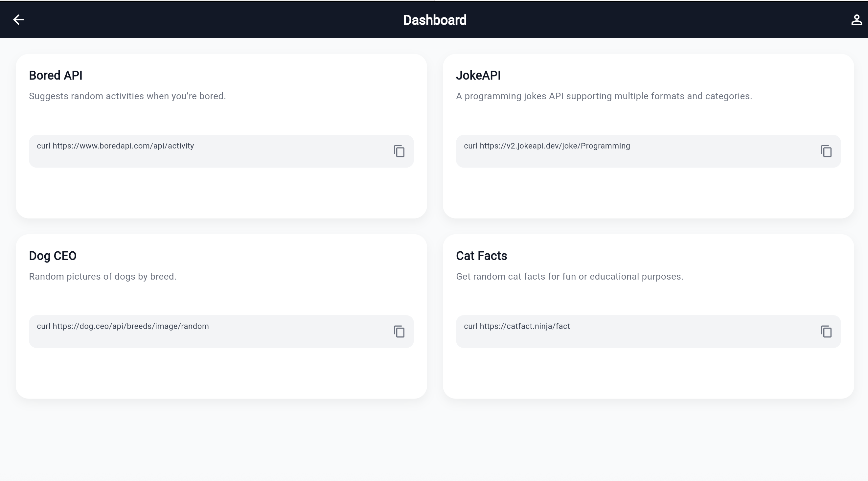Copy the JokeAPI curl command
Viewport: 868px width, 481px height.
point(826,151)
